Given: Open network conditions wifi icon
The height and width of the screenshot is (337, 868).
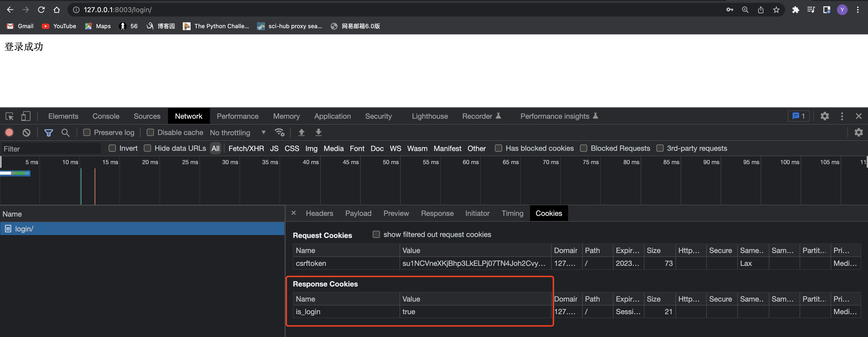Looking at the screenshot, I should [279, 133].
